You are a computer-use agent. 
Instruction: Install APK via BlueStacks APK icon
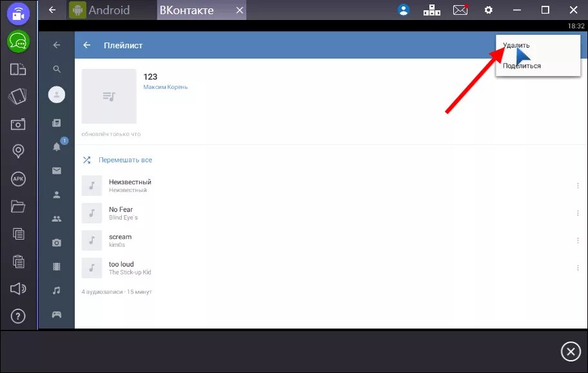coord(18,179)
